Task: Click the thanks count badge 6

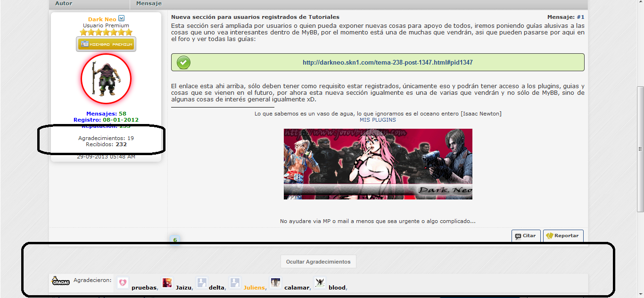Action: click(175, 240)
